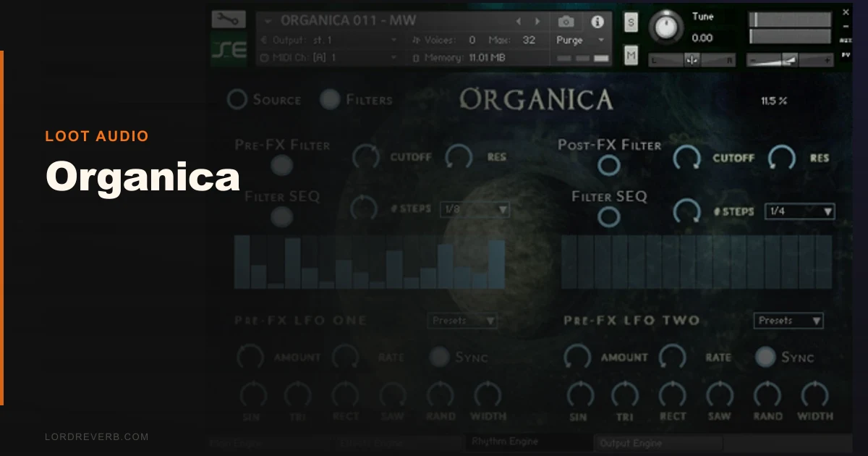Image resolution: width=868 pixels, height=456 pixels.
Task: Click LFO Two Amount knob
Action: tap(577, 357)
